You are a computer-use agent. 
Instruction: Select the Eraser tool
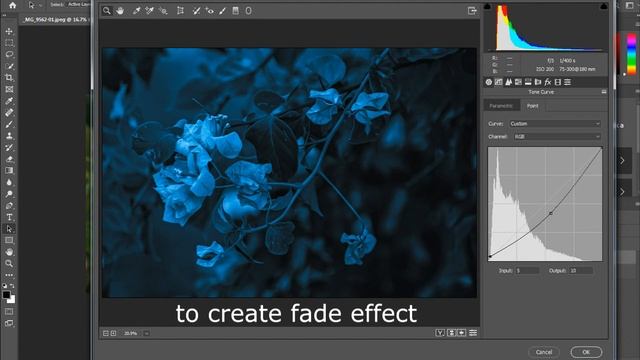click(x=9, y=159)
